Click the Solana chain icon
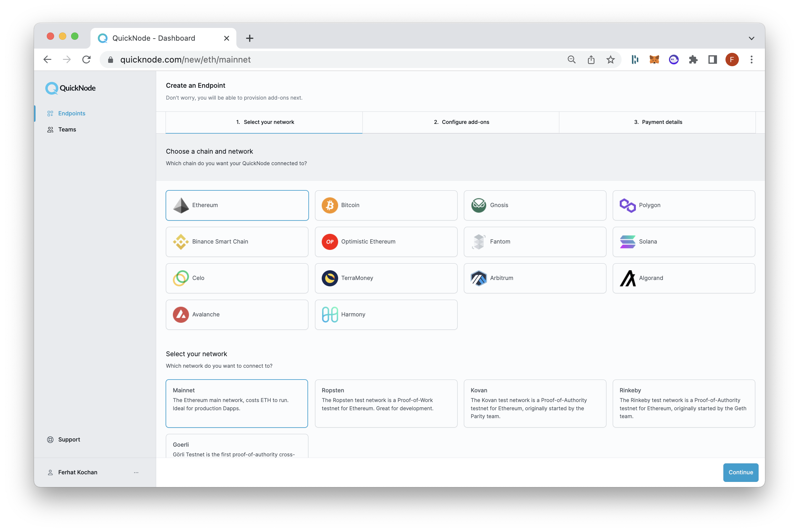The width and height of the screenshot is (799, 532). point(627,242)
